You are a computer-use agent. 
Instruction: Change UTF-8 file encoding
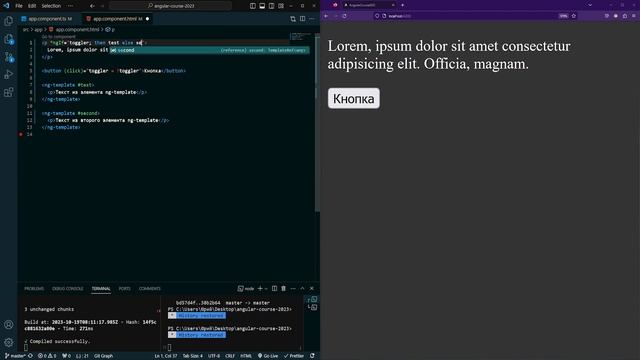(214, 356)
